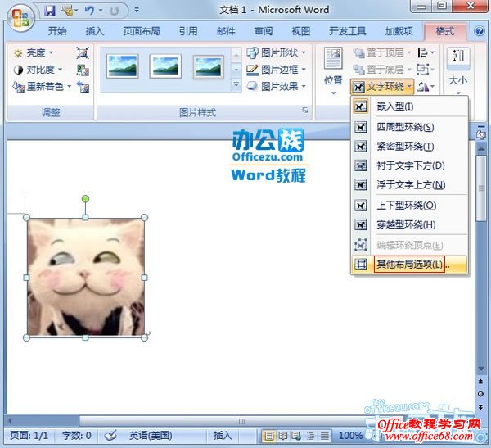
Task: Undo the last action
Action: pos(89,11)
